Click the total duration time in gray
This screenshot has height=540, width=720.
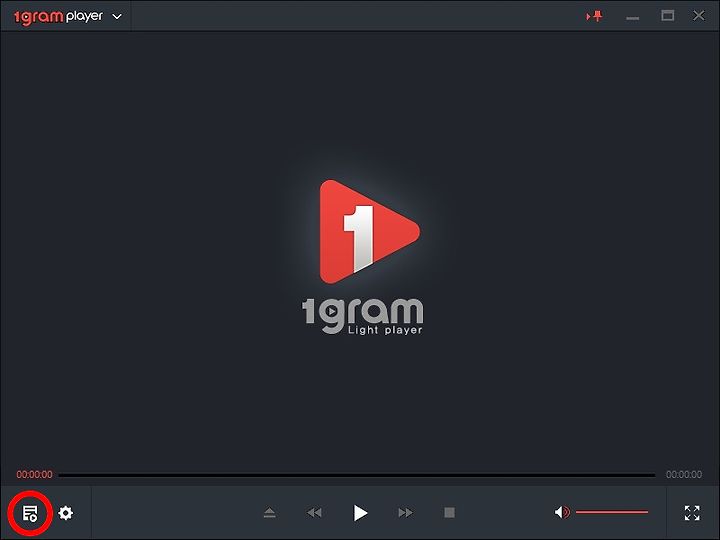click(x=684, y=474)
